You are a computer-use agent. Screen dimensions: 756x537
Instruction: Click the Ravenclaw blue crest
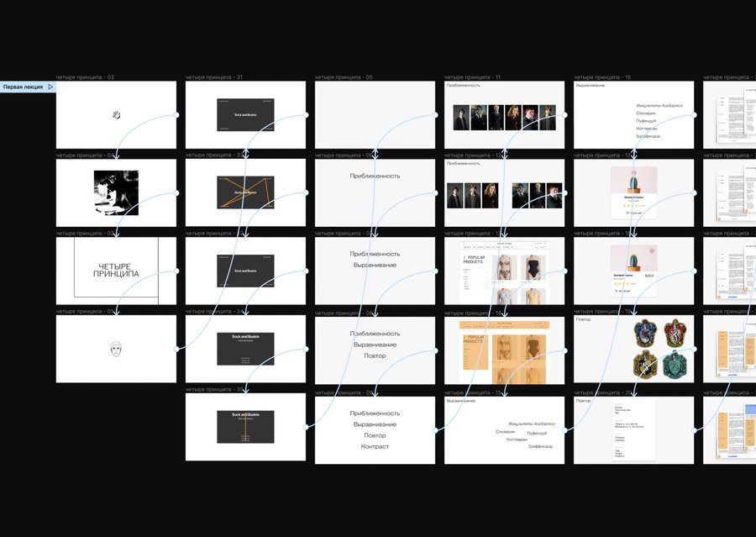(645, 333)
